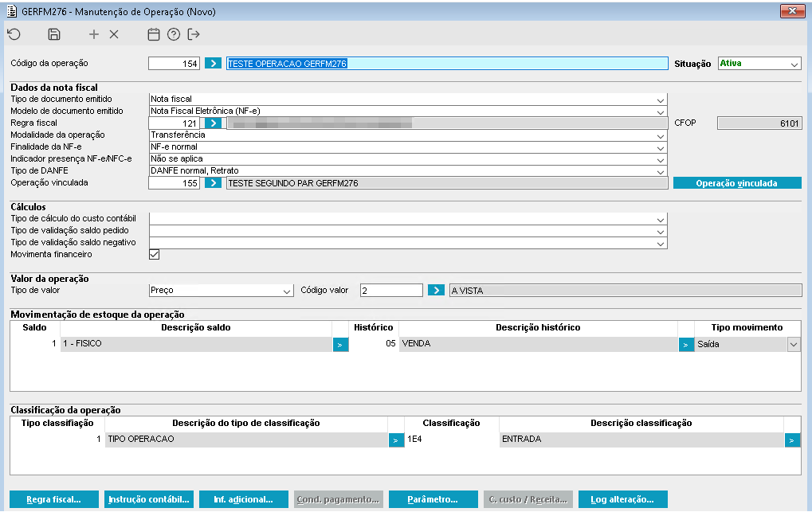The width and height of the screenshot is (812, 512).
Task: Click the TESTE SEGUNDO PAR GERFM276 field
Action: [447, 183]
